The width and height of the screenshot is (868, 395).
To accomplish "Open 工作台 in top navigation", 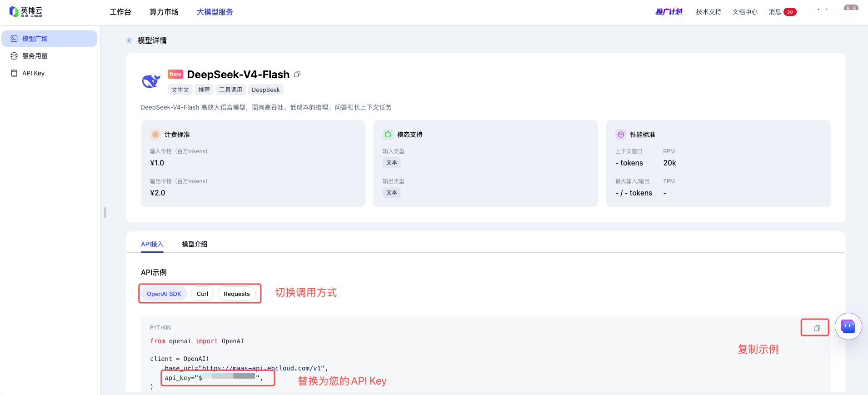I will point(120,12).
